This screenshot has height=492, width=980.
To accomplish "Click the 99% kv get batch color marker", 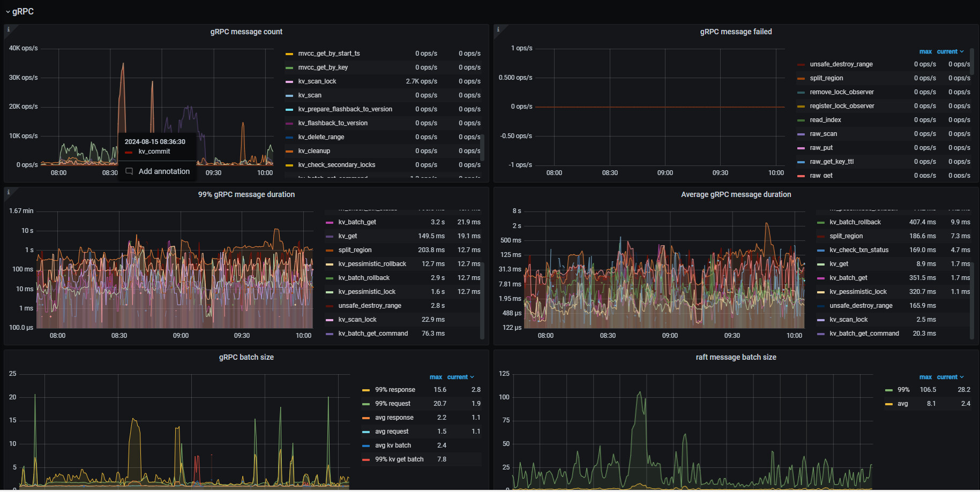I will (366, 459).
